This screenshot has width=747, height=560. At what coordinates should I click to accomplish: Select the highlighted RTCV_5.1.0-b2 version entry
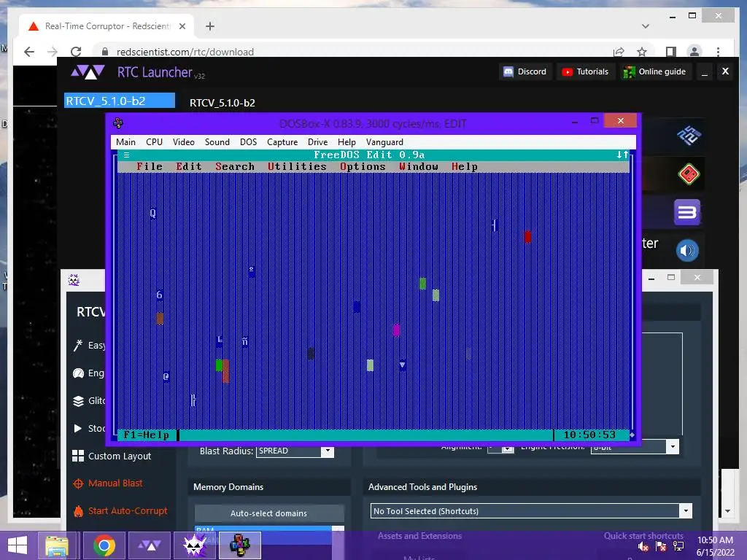(x=120, y=101)
